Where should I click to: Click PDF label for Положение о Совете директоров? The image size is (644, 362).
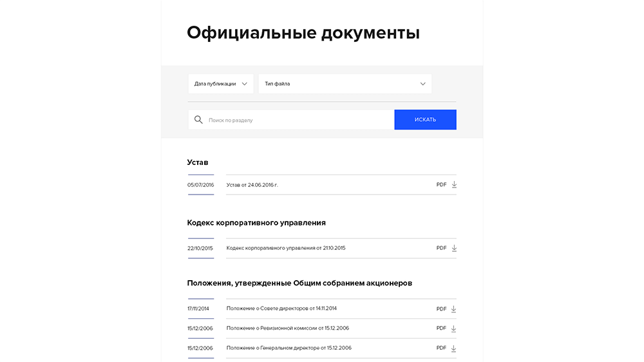441,309
